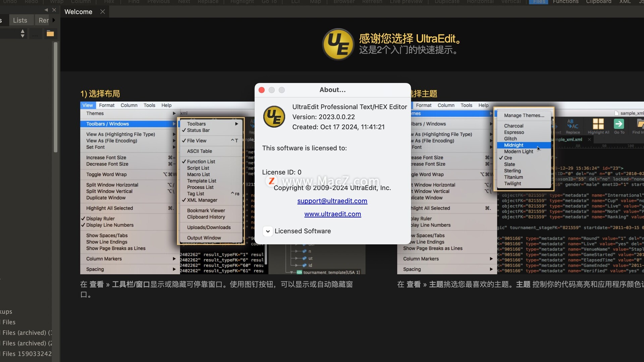Click the '1) 选择布局' heading
Viewport: 644px width, 362px height.
tap(100, 94)
